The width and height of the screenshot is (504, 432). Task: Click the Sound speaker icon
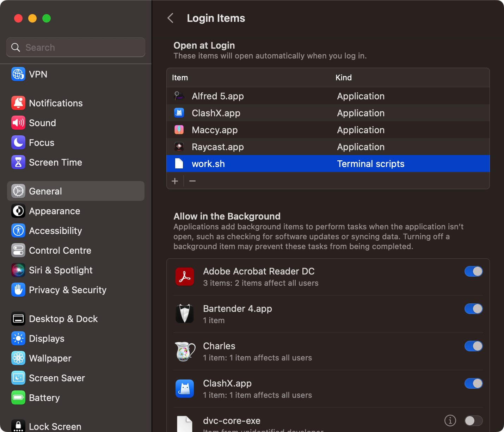click(18, 123)
